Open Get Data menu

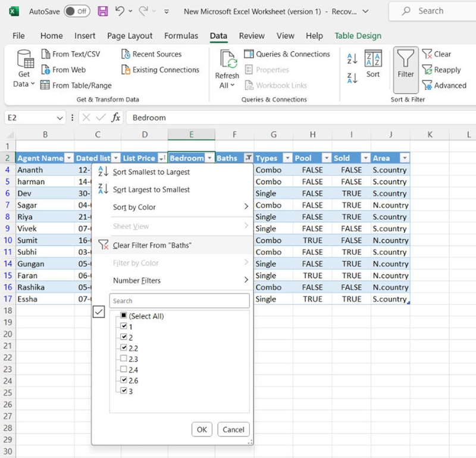24,68
